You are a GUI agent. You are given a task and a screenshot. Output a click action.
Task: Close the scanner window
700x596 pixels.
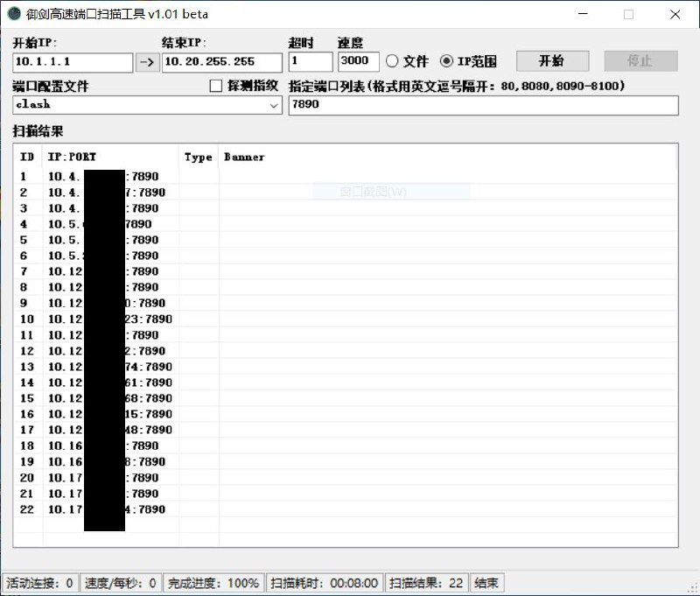pyautogui.click(x=675, y=14)
